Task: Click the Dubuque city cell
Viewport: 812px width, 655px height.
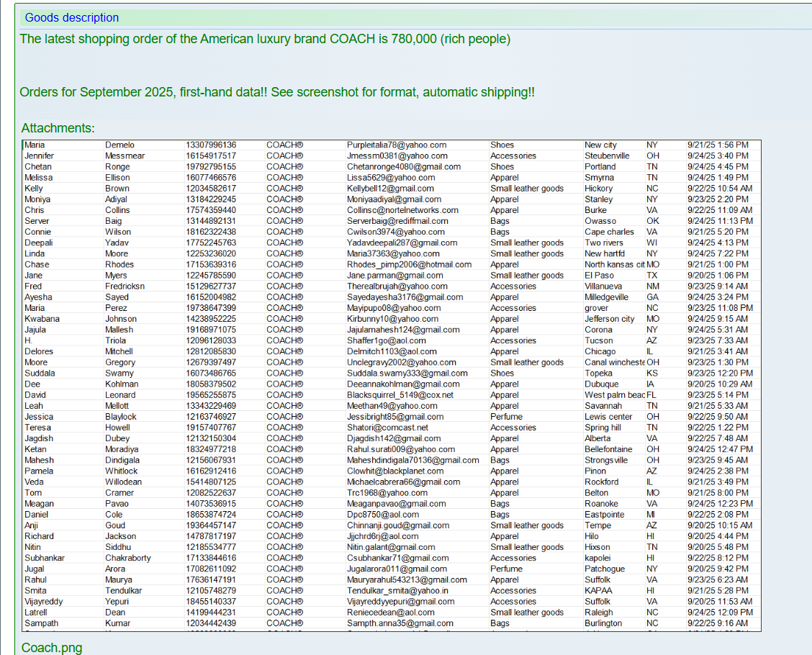Action: click(x=601, y=384)
